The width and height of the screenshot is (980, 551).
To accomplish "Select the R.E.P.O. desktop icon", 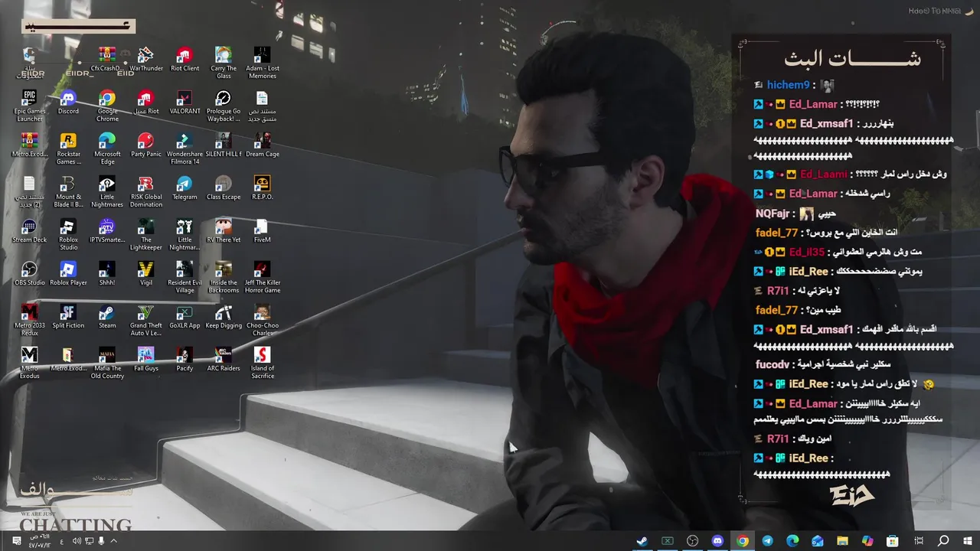I will click(262, 188).
